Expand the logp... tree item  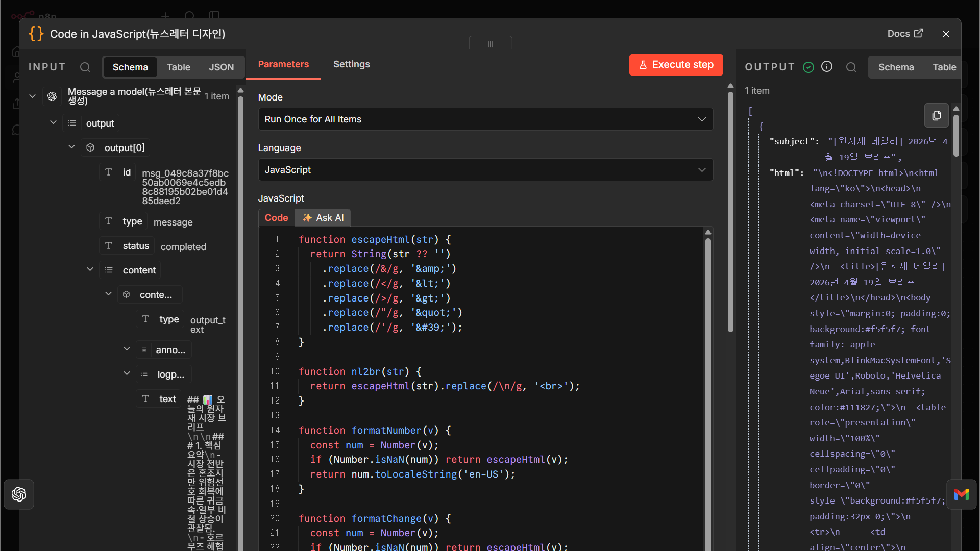[x=127, y=373]
